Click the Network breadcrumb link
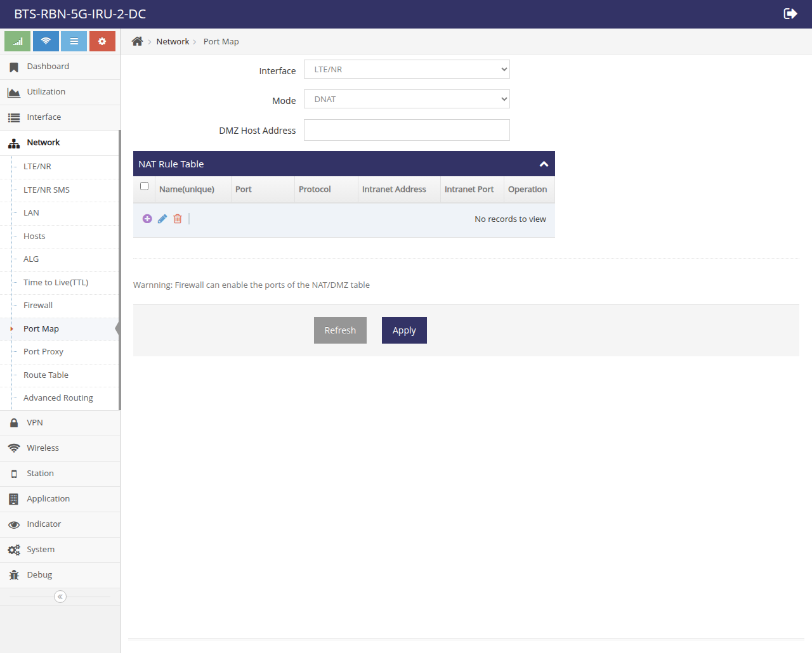Screen dimensions: 812x653 (x=173, y=41)
